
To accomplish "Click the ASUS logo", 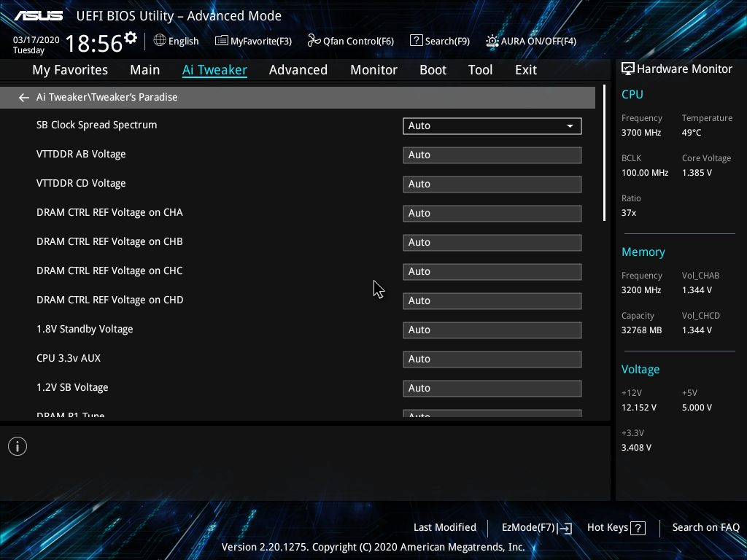I will click(38, 16).
